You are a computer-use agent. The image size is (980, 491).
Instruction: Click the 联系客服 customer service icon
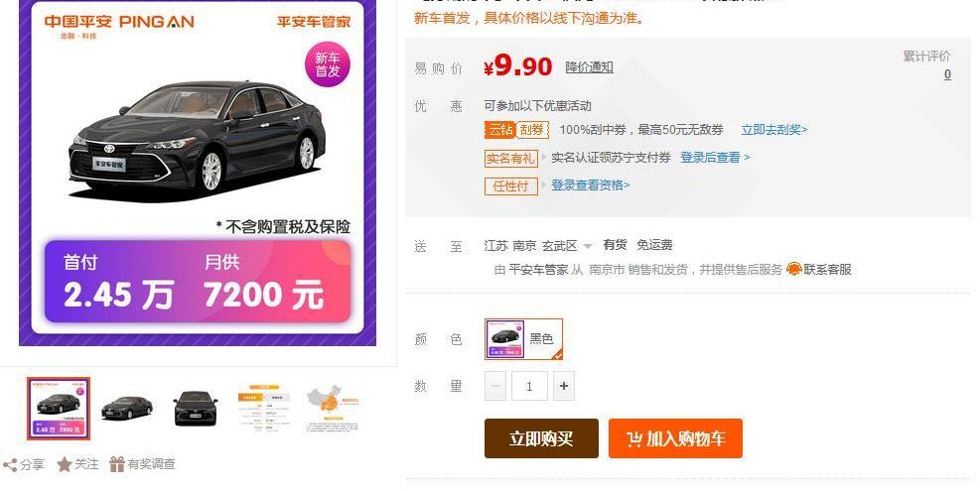pos(793,269)
